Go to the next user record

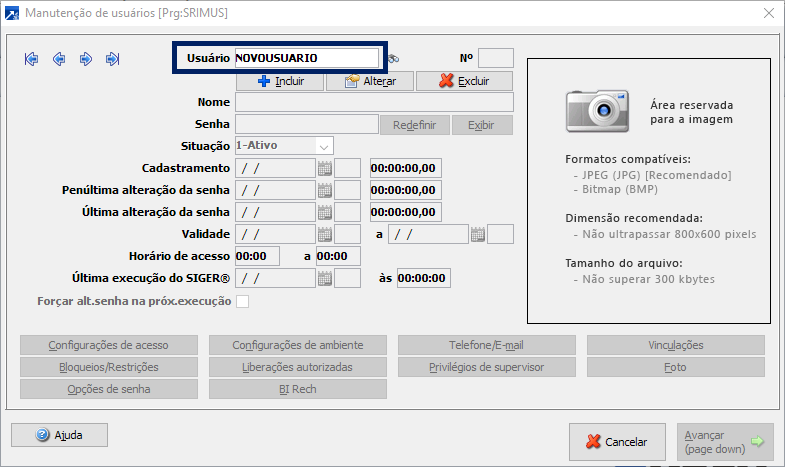pos(86,59)
